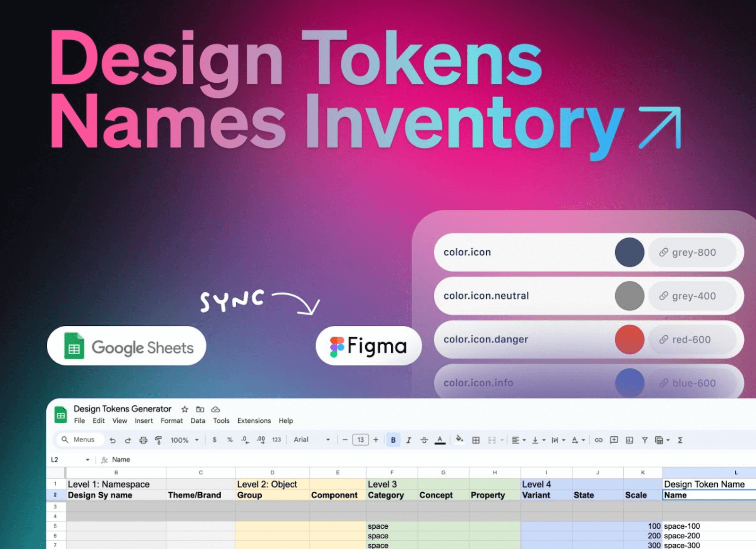Create a filter on the sheet

(x=644, y=439)
